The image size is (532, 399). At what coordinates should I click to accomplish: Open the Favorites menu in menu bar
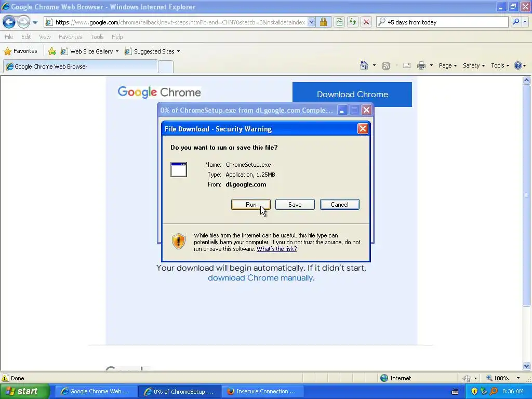70,37
